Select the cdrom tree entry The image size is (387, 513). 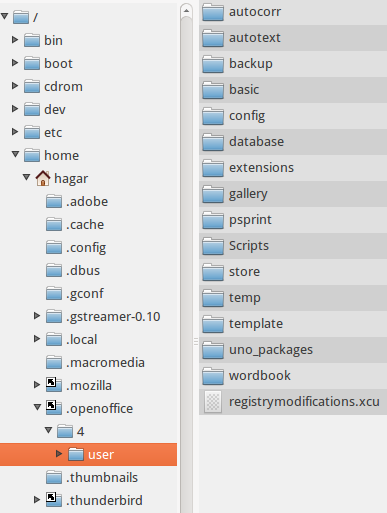coord(63,86)
